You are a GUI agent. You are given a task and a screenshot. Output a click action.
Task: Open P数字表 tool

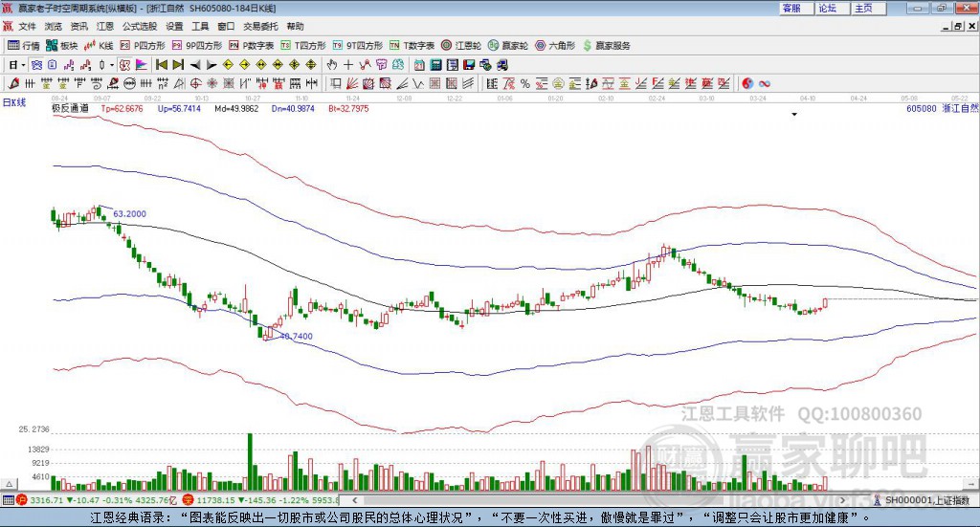pos(252,46)
